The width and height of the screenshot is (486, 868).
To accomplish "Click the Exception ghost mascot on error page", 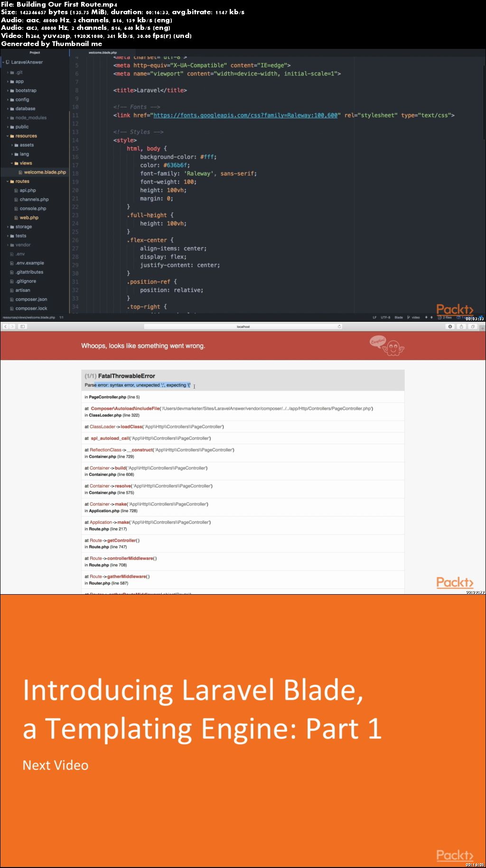I will pos(387,346).
